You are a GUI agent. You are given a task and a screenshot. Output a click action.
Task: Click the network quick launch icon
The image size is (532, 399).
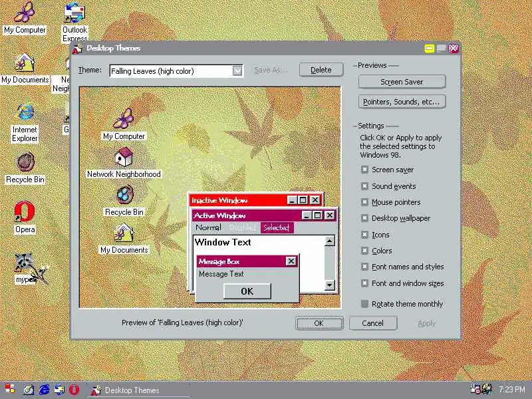(x=59, y=390)
